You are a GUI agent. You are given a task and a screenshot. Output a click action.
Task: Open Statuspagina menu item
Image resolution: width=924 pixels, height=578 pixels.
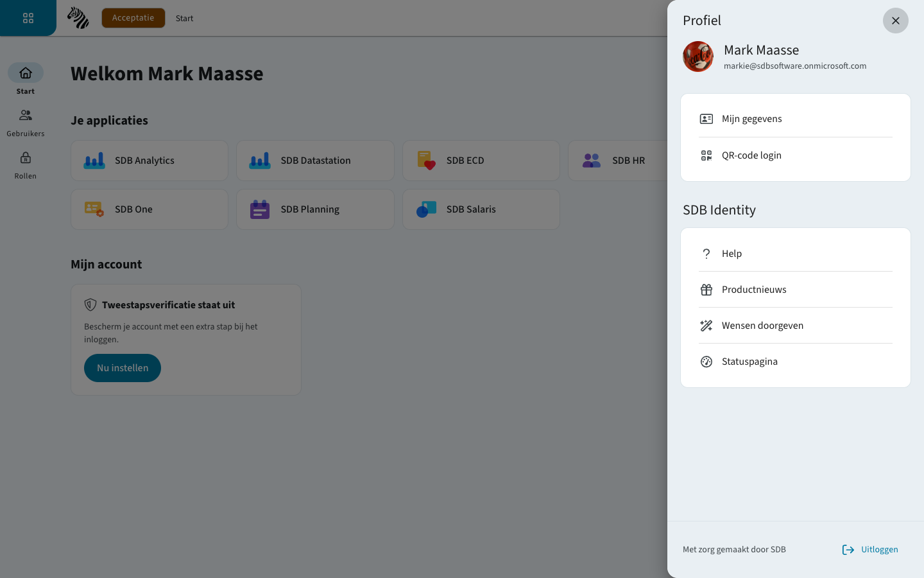point(796,362)
